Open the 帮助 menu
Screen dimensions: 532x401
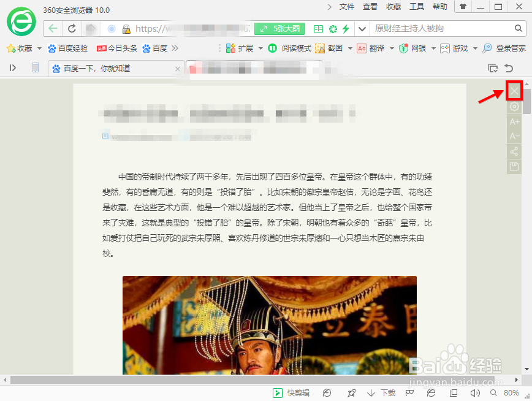click(440, 7)
